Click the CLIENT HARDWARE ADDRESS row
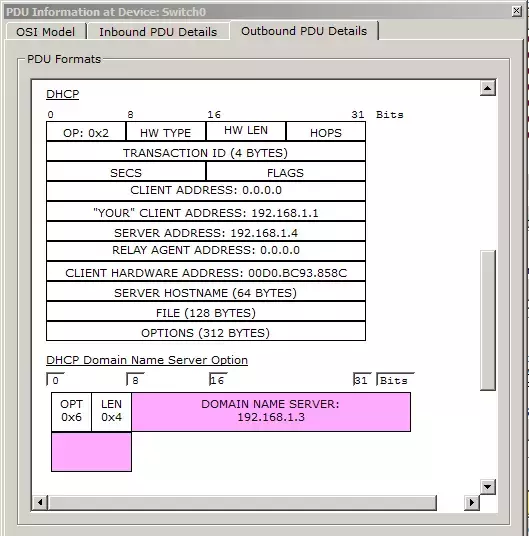 206,271
